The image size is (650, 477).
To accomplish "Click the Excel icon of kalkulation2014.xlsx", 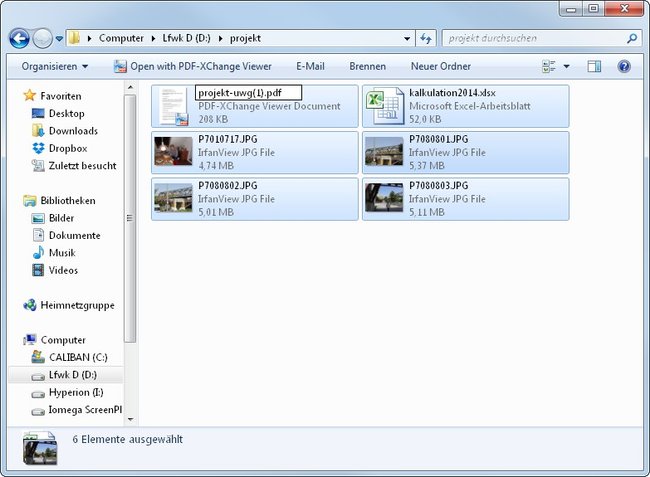I will coord(384,106).
